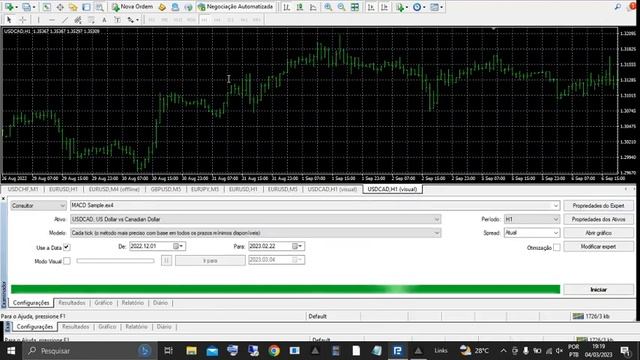Switch to the EURUSD,M5 chart tab
The width and height of the screenshot is (640, 360).
click(x=282, y=189)
